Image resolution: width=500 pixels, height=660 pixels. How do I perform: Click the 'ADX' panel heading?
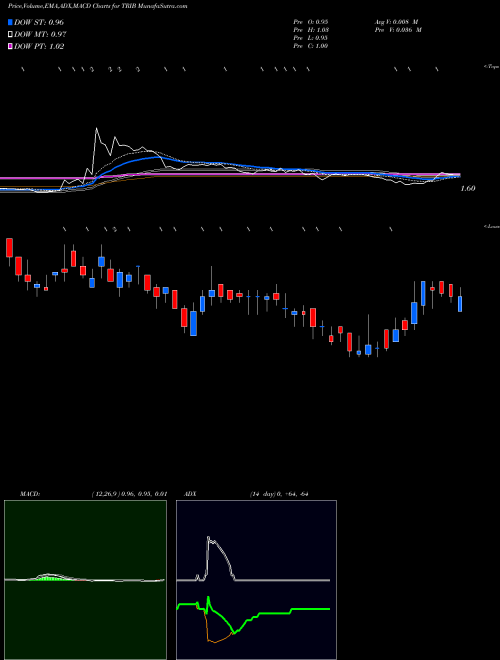190,494
